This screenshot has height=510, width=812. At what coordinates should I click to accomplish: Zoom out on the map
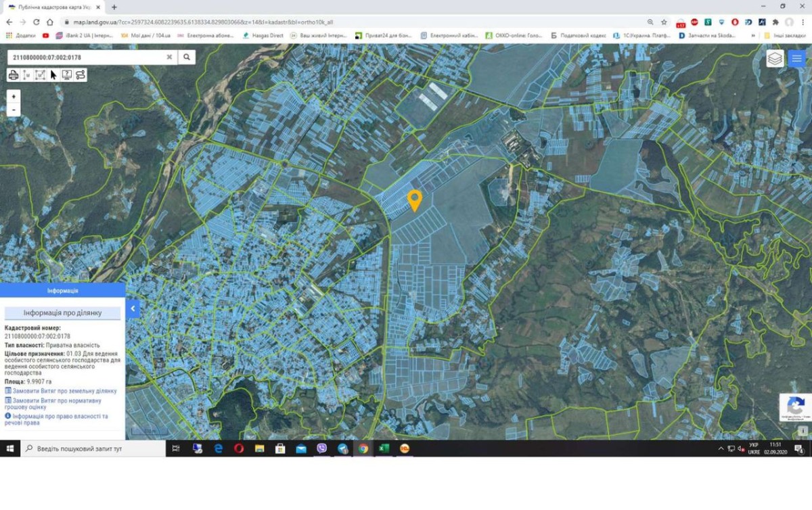(14, 110)
